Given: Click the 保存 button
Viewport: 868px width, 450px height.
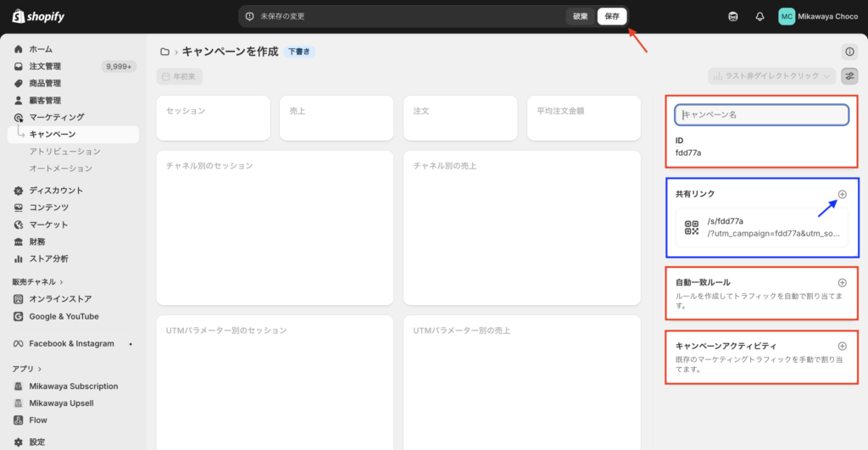Looking at the screenshot, I should point(612,16).
